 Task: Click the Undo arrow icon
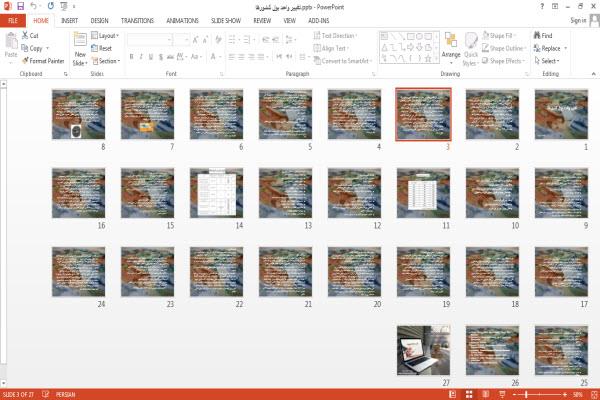coord(34,6)
